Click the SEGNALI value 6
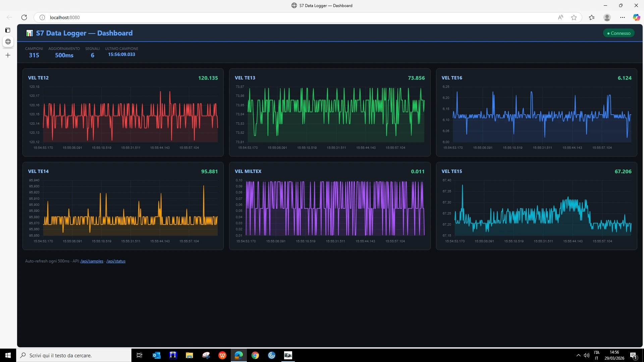644x362 pixels. (93, 55)
